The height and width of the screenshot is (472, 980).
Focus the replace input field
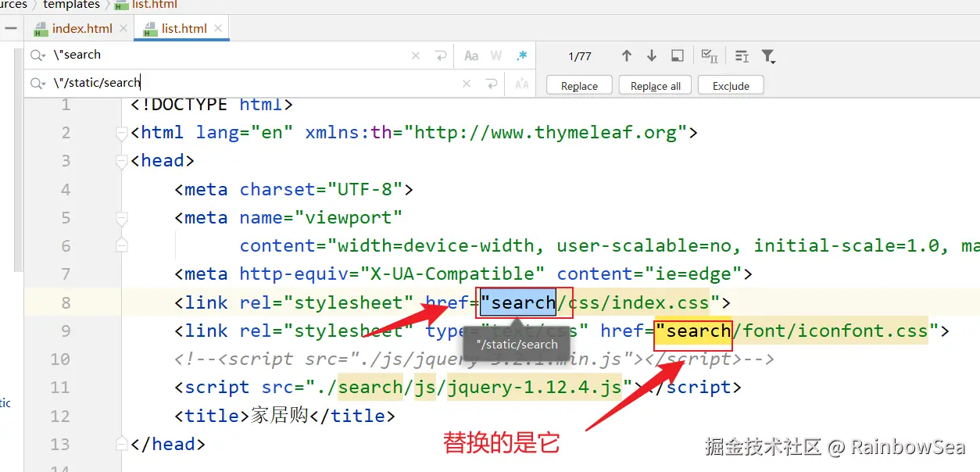(x=254, y=84)
